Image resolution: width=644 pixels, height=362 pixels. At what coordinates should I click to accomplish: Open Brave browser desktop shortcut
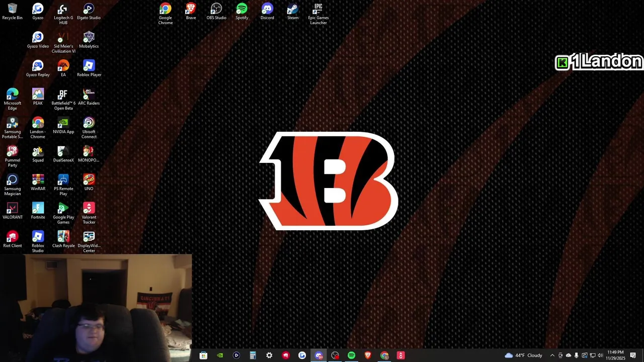191,12
